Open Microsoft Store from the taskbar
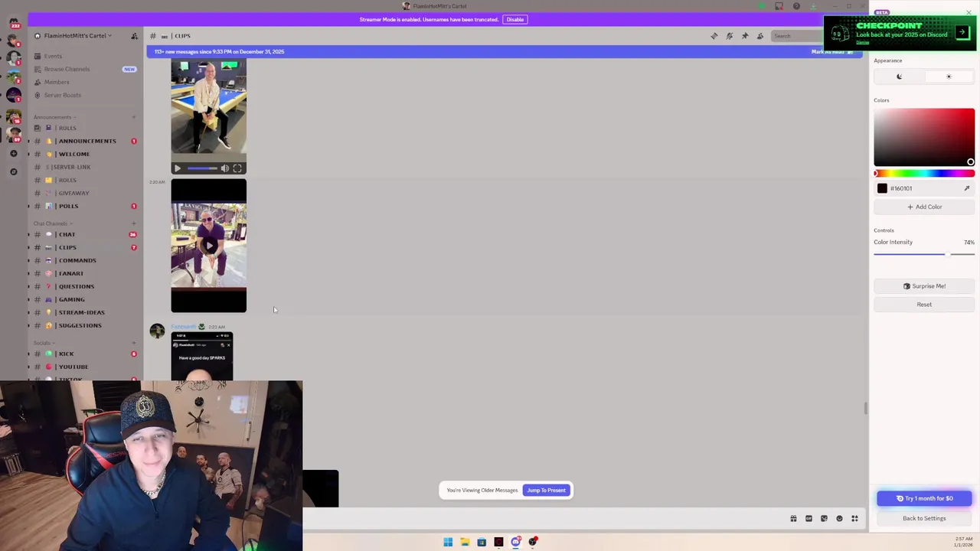980x551 pixels. click(482, 542)
